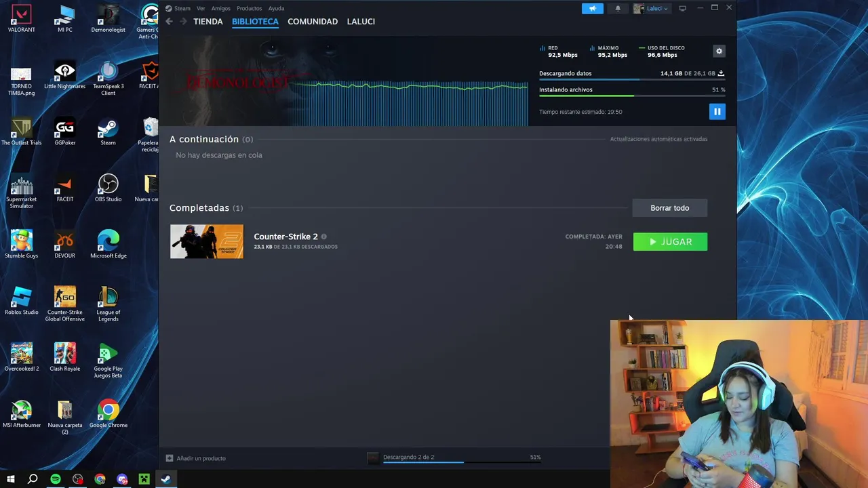The width and height of the screenshot is (868, 488).
Task: Click the Counter-Strike 2 title
Action: (x=285, y=237)
